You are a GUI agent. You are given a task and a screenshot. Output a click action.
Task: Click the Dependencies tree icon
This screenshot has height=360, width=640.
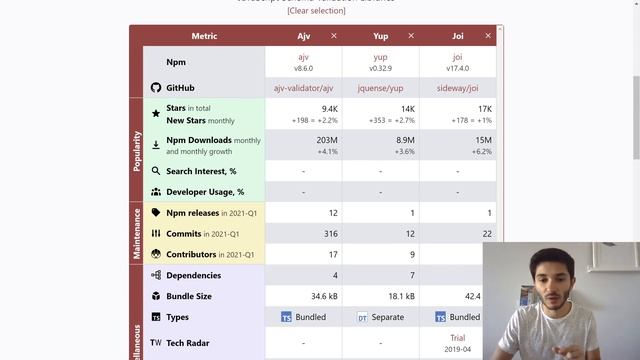[156, 275]
